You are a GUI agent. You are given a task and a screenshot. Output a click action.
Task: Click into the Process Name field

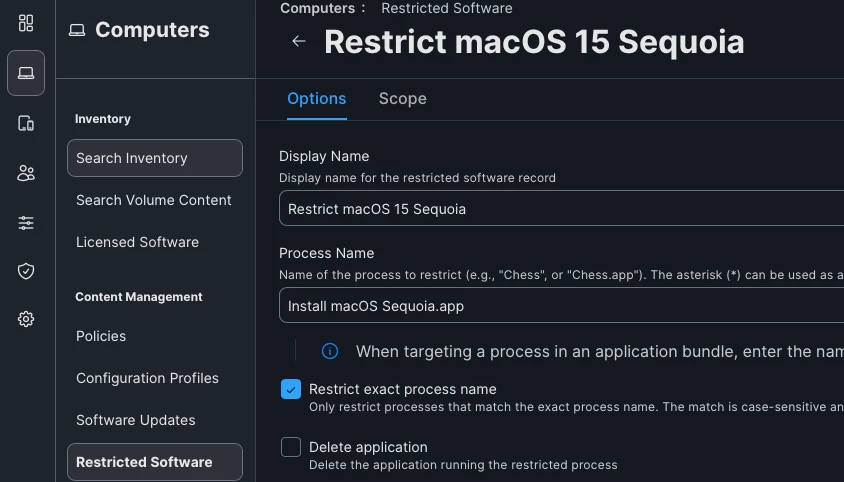561,305
